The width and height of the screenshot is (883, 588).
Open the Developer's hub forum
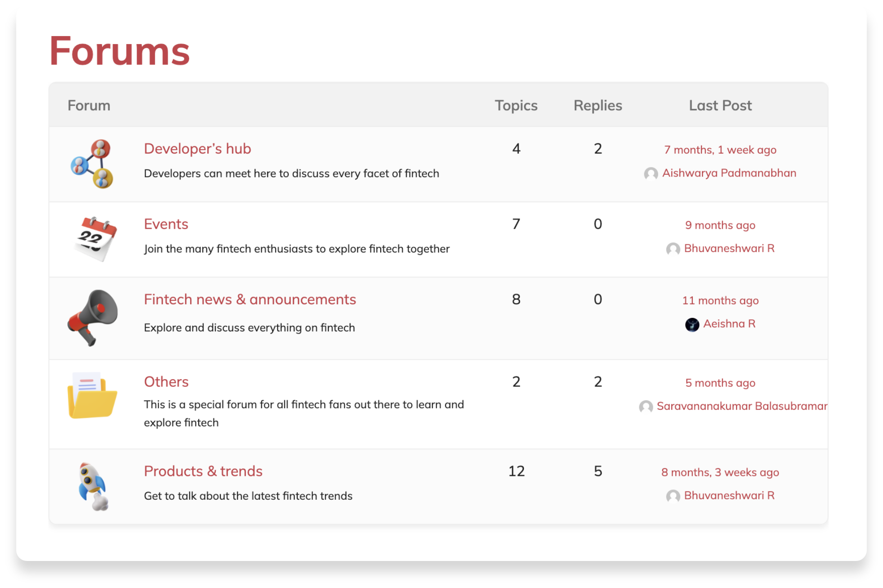pos(197,149)
